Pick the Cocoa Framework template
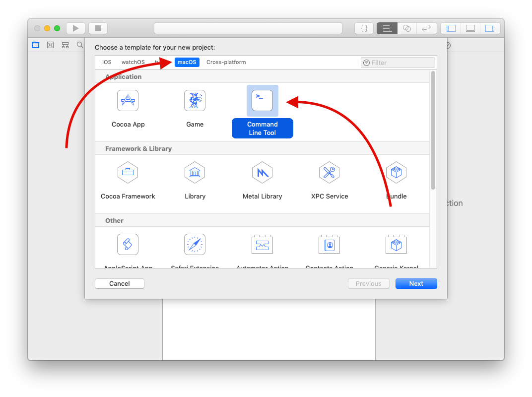This screenshot has width=532, height=397. [128, 173]
